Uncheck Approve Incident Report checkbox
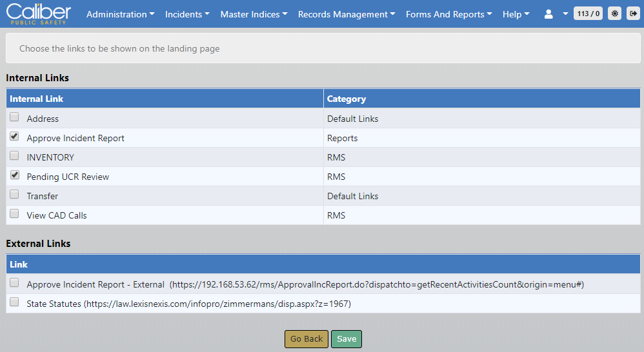The height and width of the screenshot is (352, 644). [x=14, y=137]
